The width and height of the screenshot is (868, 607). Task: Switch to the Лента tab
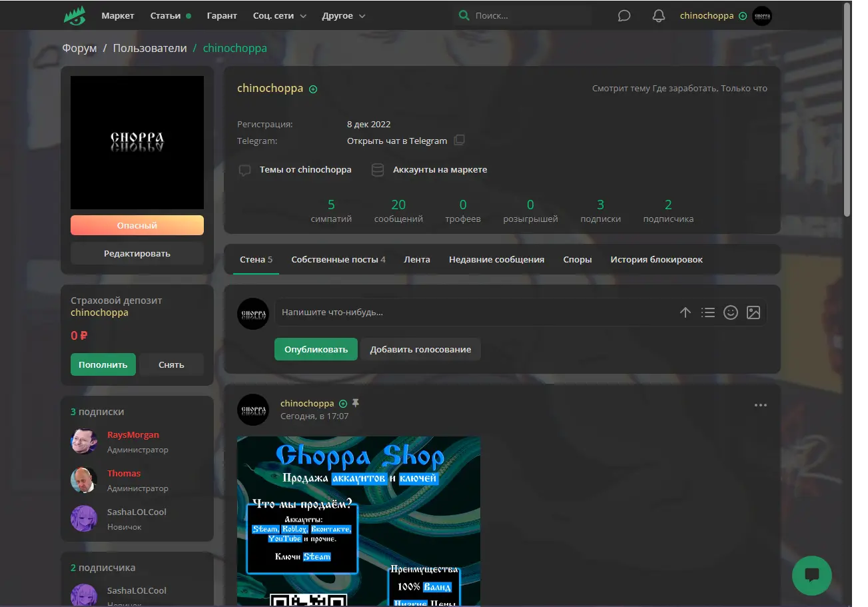pyautogui.click(x=417, y=259)
